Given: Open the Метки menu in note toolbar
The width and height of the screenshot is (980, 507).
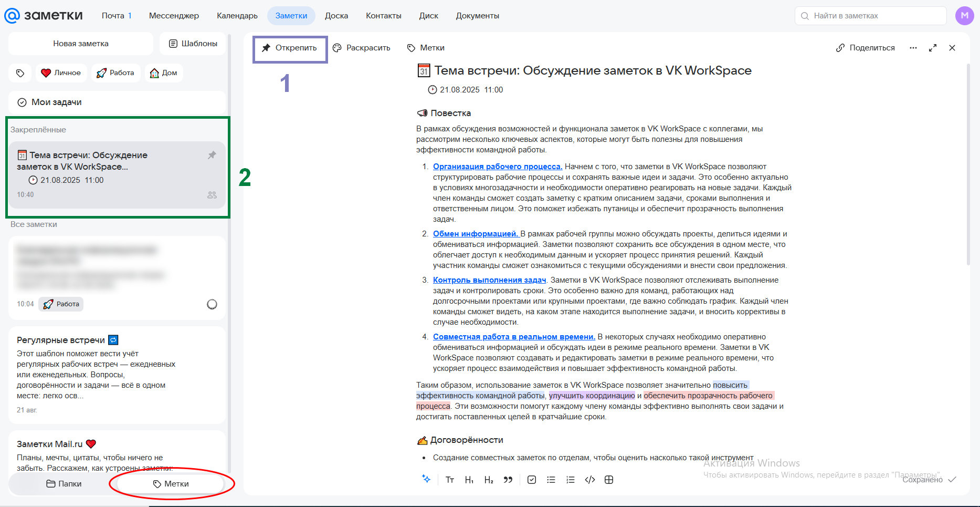Looking at the screenshot, I should tap(426, 48).
